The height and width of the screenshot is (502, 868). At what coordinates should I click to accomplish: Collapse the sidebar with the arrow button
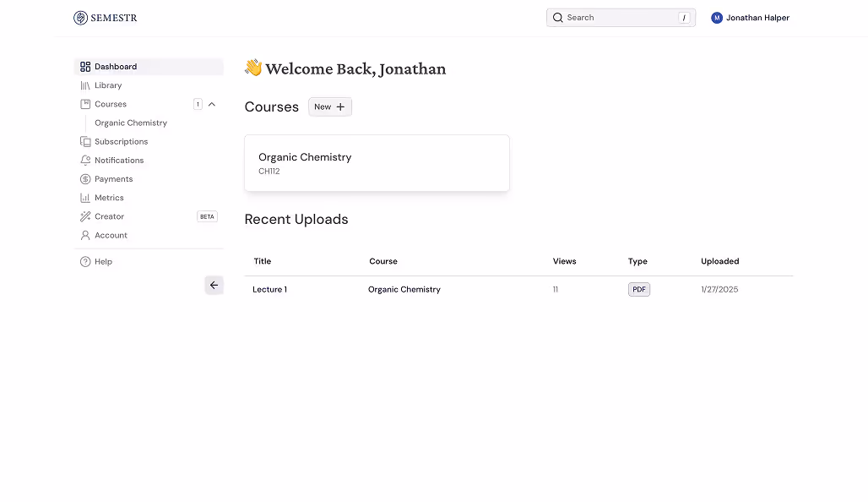pyautogui.click(x=214, y=286)
